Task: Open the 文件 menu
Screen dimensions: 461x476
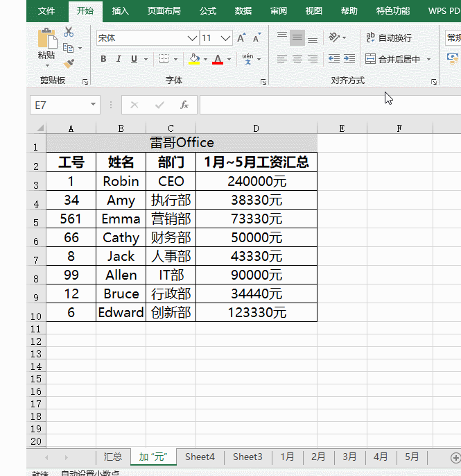Action: pyautogui.click(x=46, y=11)
